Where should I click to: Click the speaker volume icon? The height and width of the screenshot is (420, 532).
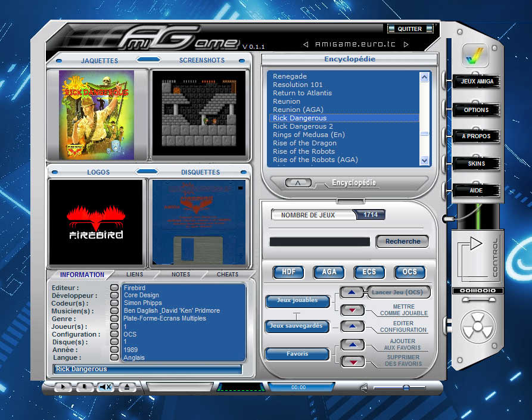pyautogui.click(x=364, y=388)
